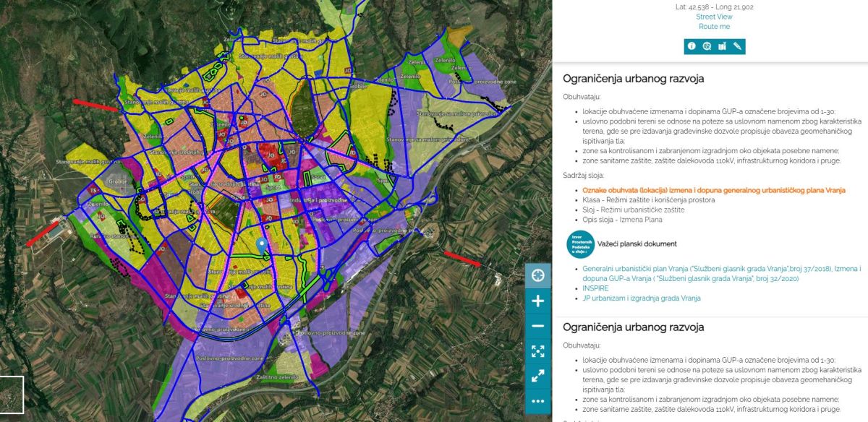Toggle fullscreen map with diagonal arrows icon
Screen dimensions: 868x422
click(537, 376)
